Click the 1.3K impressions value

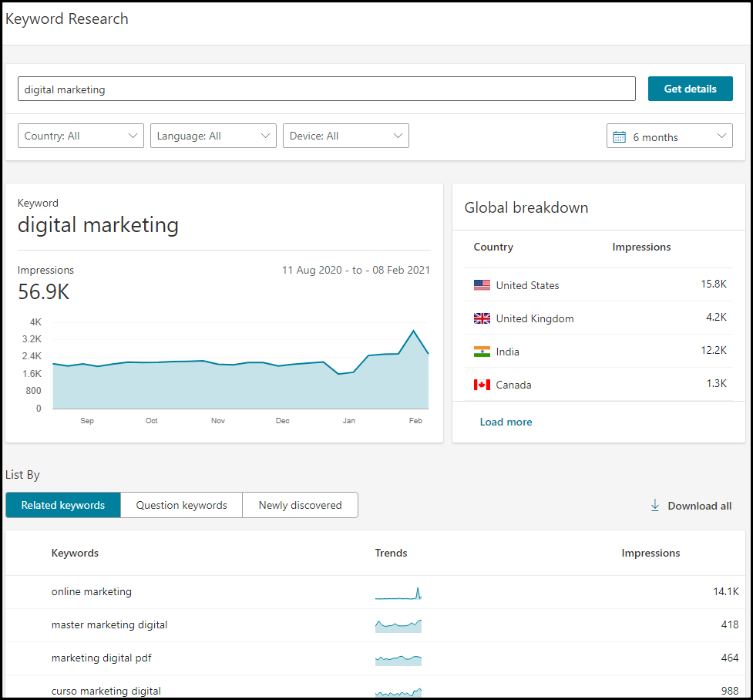pos(716,383)
